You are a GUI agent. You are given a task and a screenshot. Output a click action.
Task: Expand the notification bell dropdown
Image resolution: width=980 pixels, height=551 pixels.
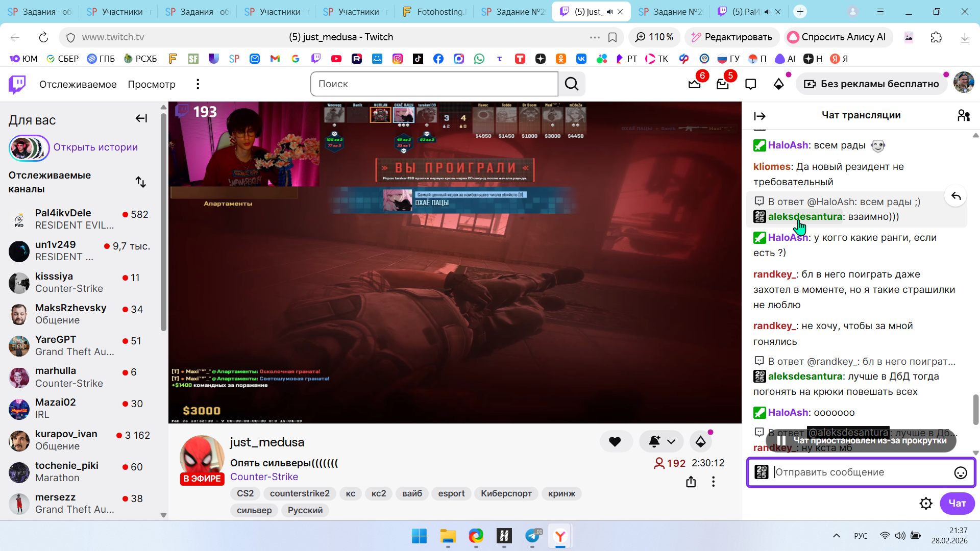pos(671,442)
